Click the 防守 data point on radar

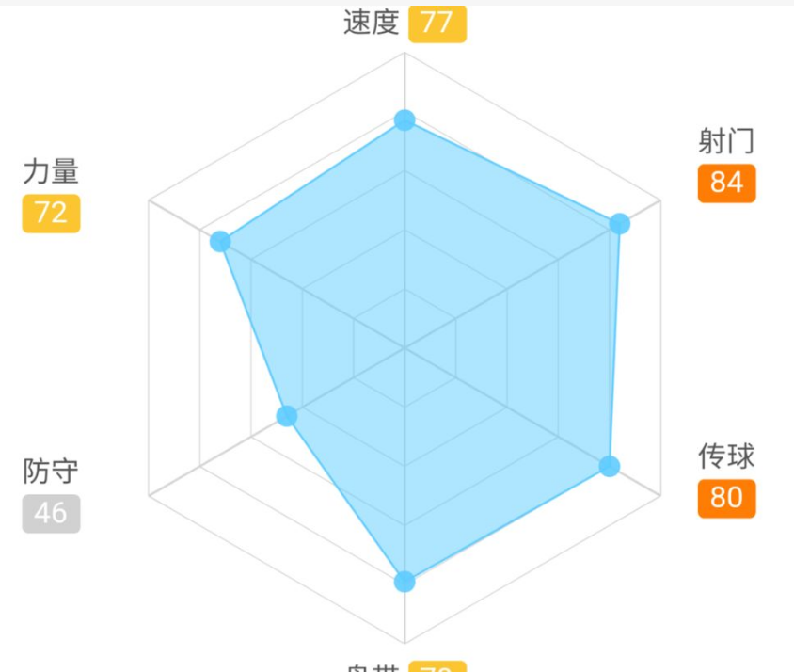287,416
